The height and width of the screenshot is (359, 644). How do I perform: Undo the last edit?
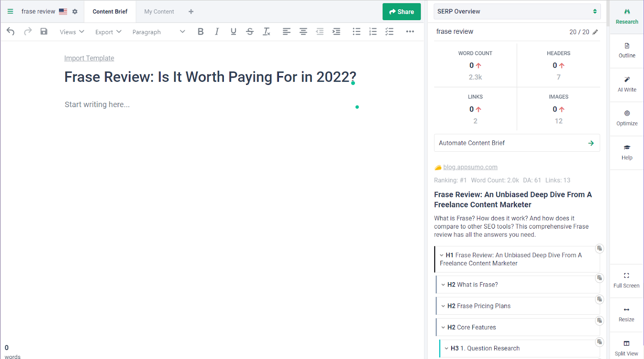[x=11, y=31]
